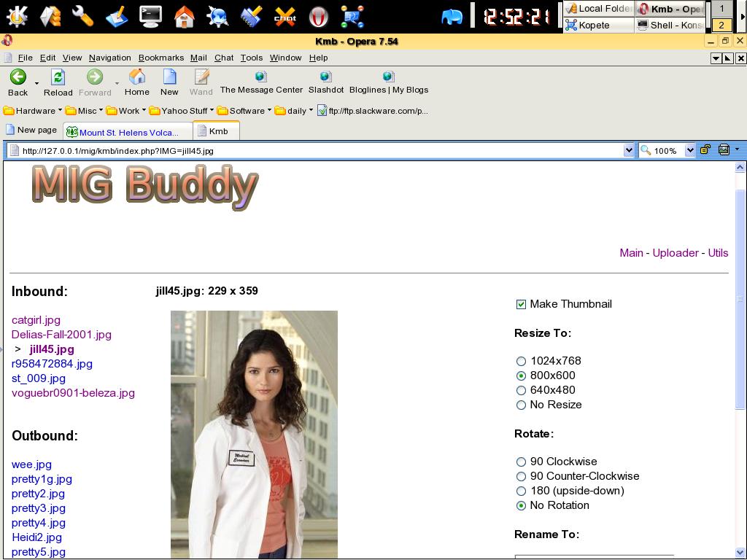Viewport: 747px width, 560px height.
Task: Open the address bar history dropdown
Action: [x=629, y=150]
